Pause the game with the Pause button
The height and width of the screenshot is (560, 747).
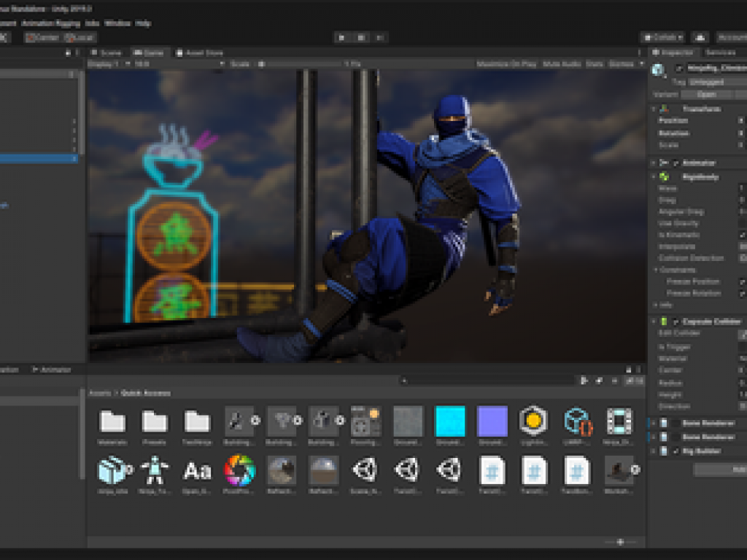[361, 38]
